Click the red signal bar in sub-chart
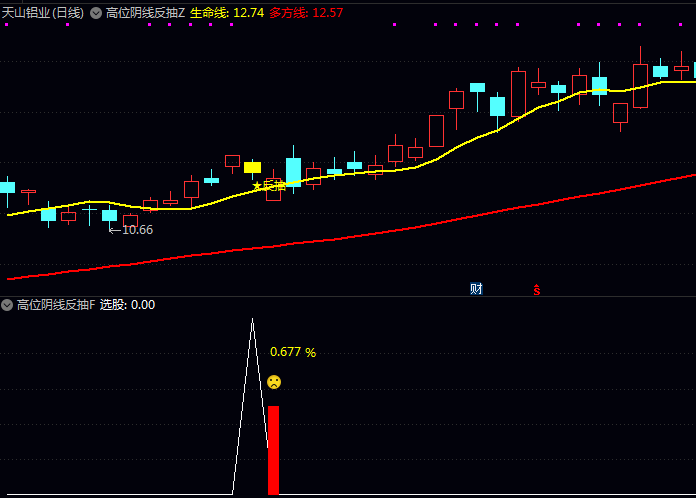 (x=273, y=450)
